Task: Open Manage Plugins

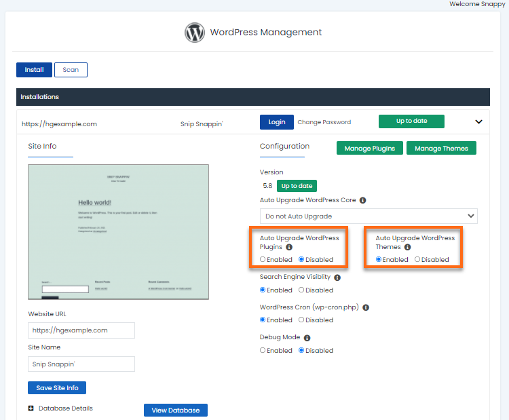Action: pos(369,149)
